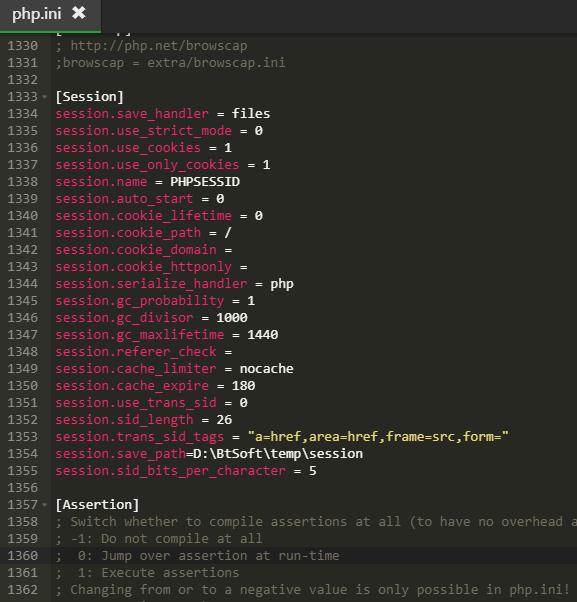Click the 'nocache' value

[266, 369]
